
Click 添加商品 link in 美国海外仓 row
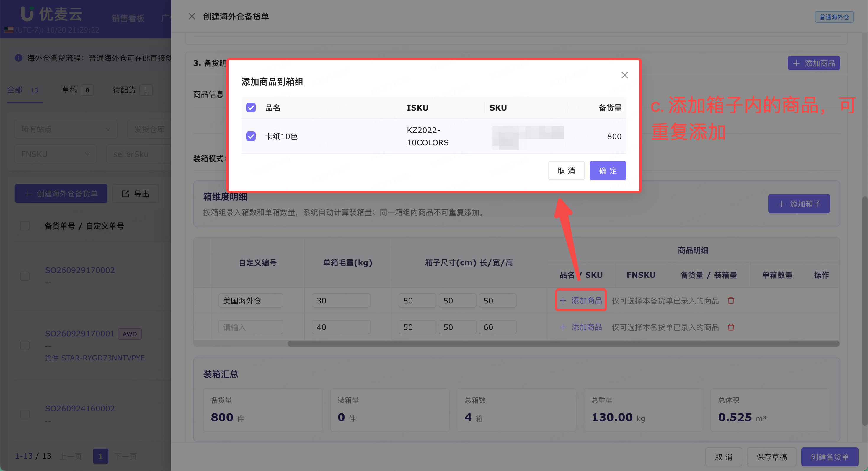pos(580,301)
